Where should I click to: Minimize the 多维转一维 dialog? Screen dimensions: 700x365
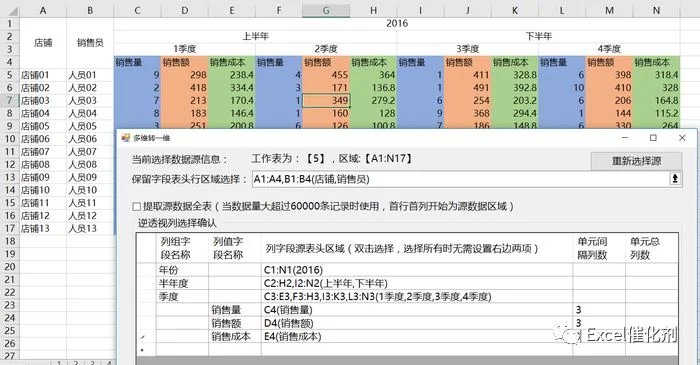tap(625, 138)
